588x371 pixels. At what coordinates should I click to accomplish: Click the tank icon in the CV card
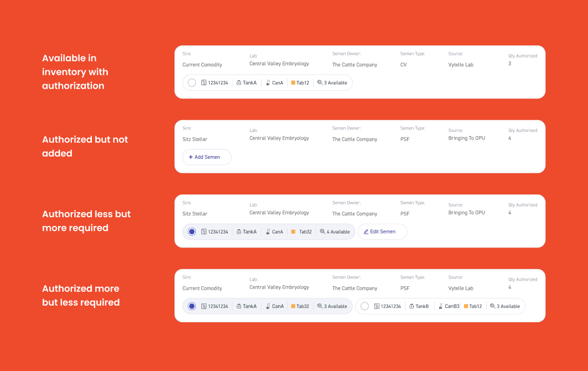coord(239,83)
